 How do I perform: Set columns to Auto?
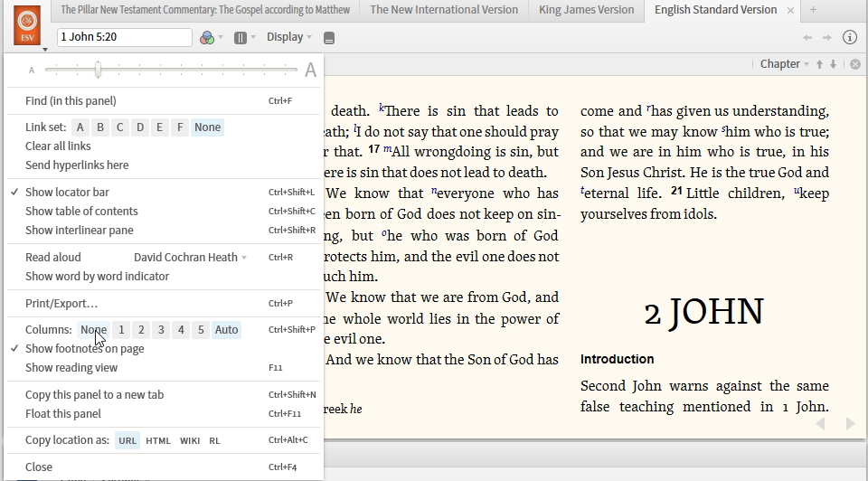pos(226,330)
